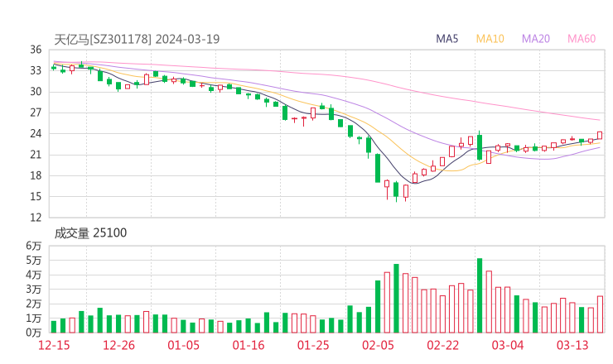This screenshot has height=364, width=613.
Task: Click the price axis label 12
Action: click(x=36, y=217)
